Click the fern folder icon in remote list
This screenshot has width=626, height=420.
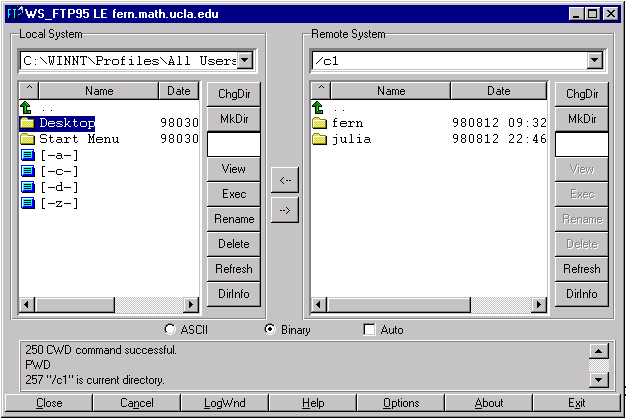319,123
